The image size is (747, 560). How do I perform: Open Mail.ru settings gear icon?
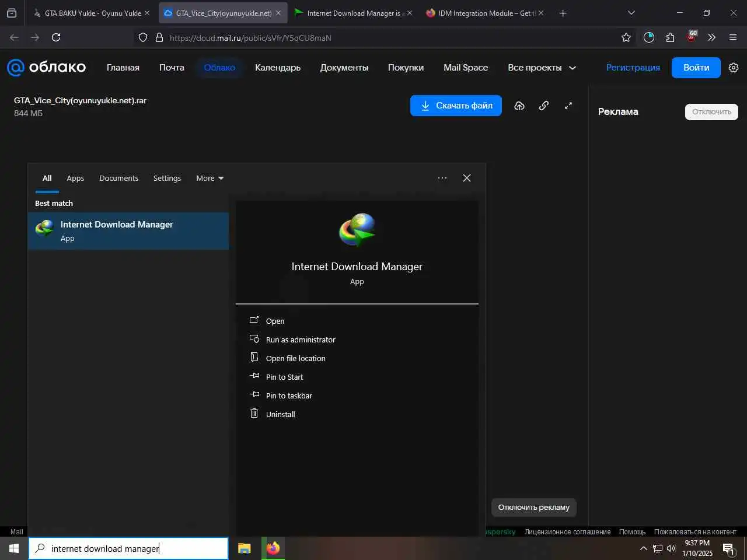pyautogui.click(x=734, y=68)
